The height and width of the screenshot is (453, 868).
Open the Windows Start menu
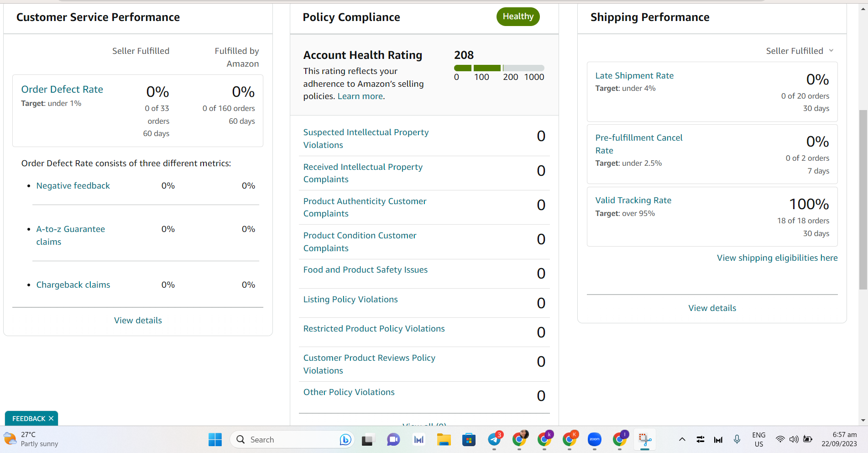(215, 439)
